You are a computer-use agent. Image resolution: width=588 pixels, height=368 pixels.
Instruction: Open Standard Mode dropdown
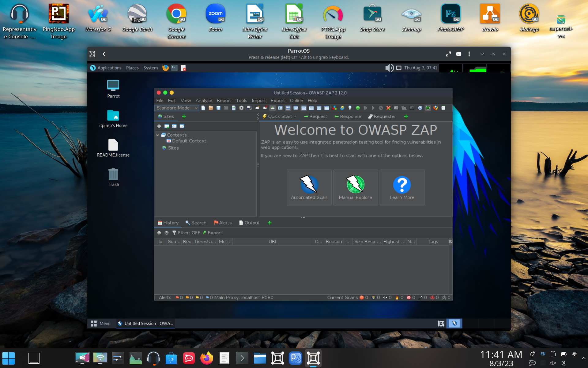pos(177,108)
